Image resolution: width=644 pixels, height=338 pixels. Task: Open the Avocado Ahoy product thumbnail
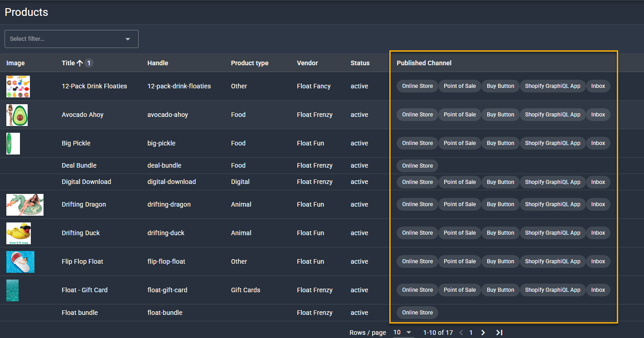coord(17,115)
